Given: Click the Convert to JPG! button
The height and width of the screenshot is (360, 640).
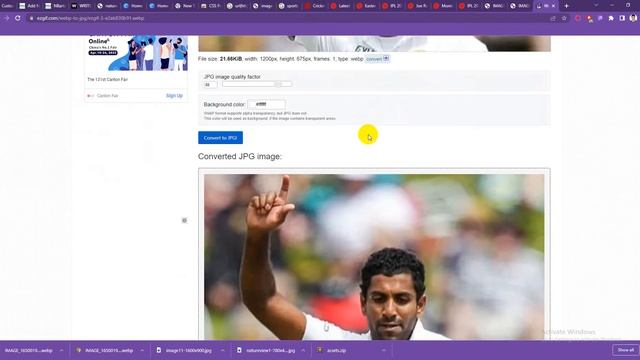Looking at the screenshot, I should click(220, 138).
